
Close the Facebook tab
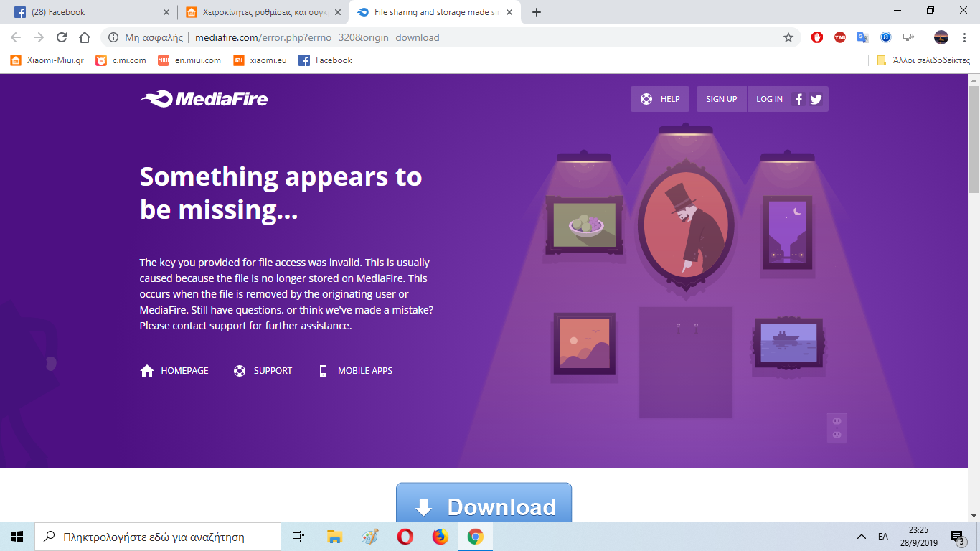(x=166, y=12)
